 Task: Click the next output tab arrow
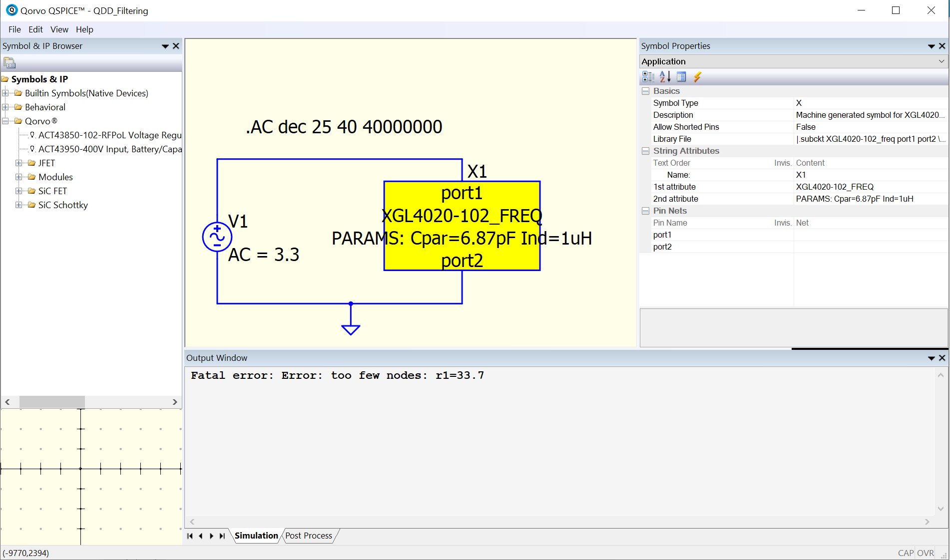211,536
